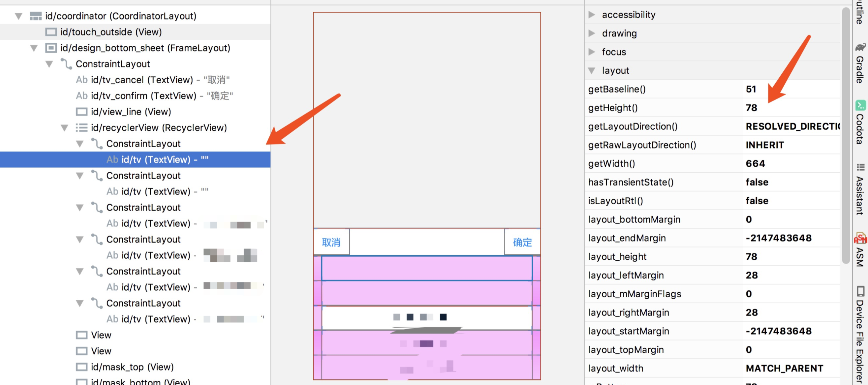Collapse the id/recyclerView node
868x385 pixels.
tap(64, 128)
